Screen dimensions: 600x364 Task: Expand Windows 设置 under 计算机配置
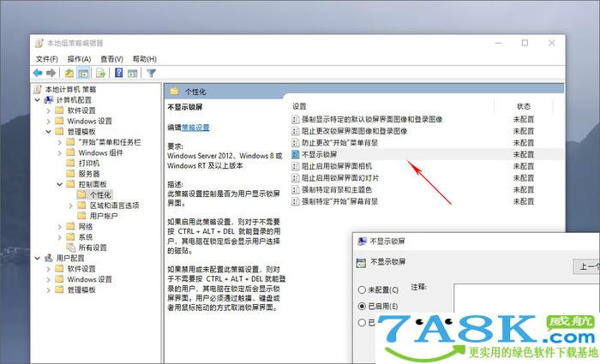[49, 122]
